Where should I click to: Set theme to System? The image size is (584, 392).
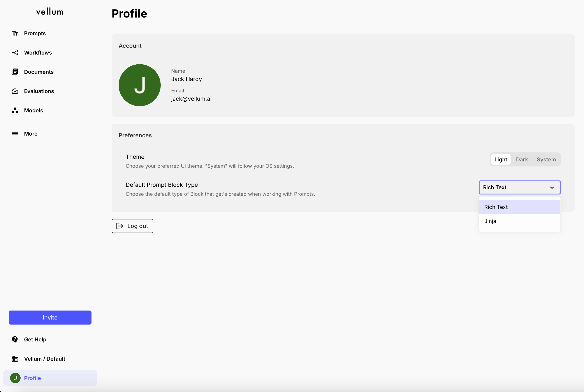click(546, 159)
